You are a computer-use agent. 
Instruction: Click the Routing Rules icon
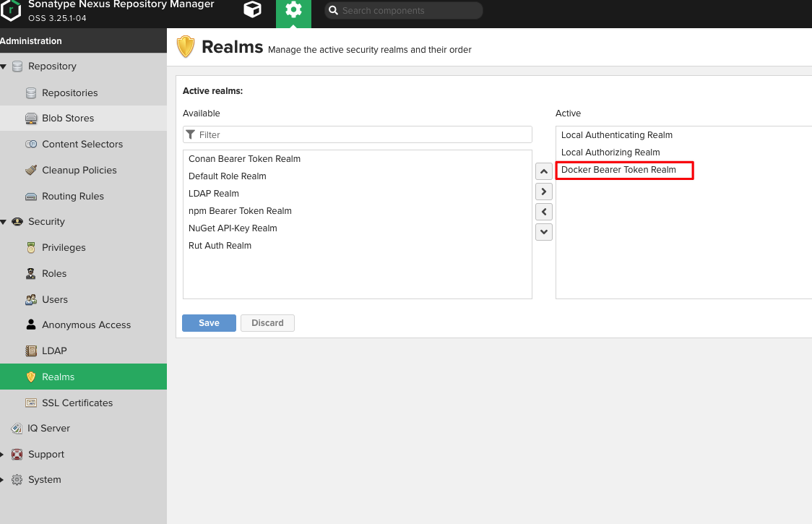pos(31,197)
